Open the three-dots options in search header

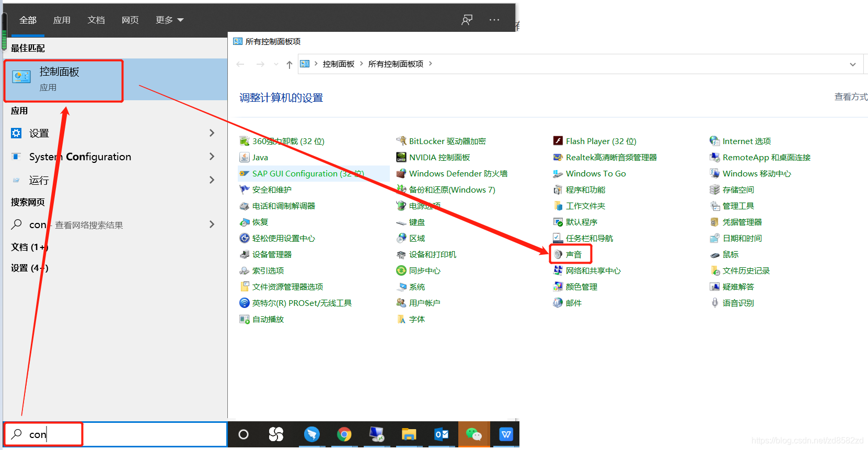494,20
